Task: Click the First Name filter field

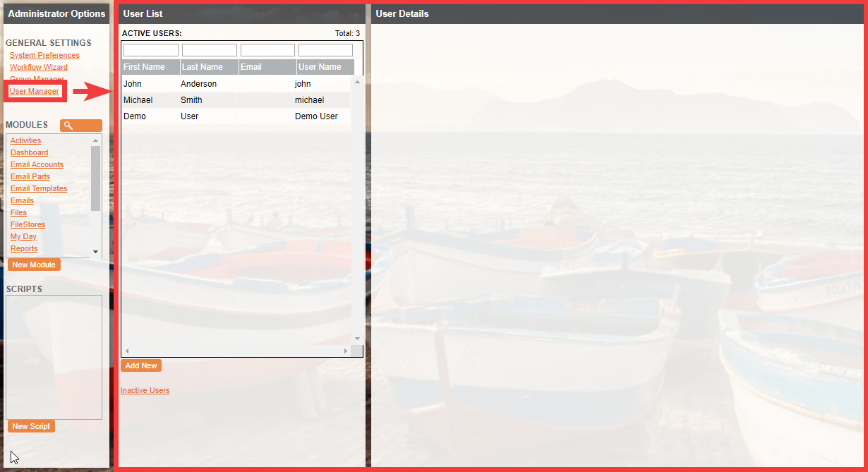Action: click(x=151, y=50)
